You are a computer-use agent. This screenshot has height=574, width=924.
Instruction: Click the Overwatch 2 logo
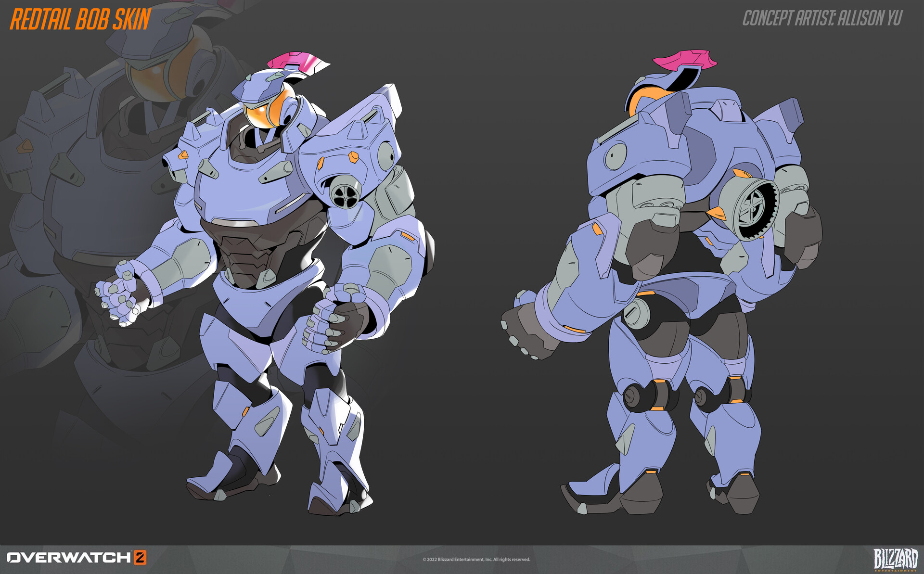77,558
